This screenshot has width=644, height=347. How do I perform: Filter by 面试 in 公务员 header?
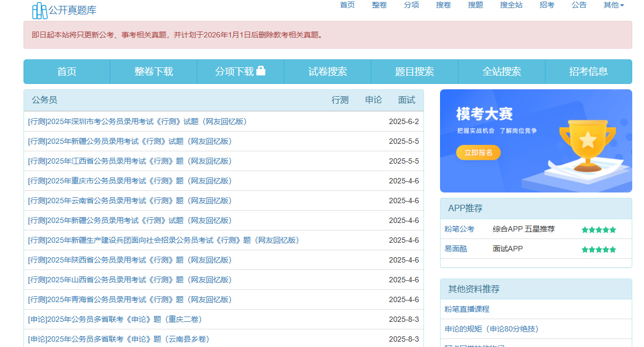coord(407,100)
